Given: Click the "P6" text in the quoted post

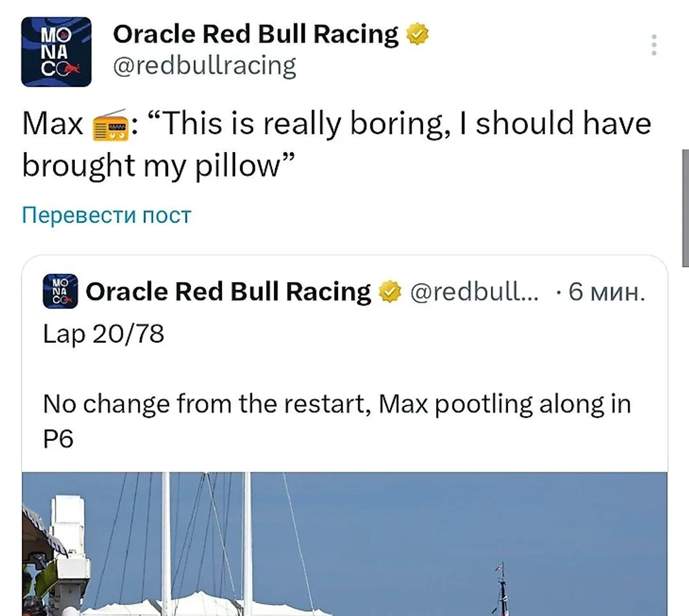Looking at the screenshot, I should pos(58,440).
